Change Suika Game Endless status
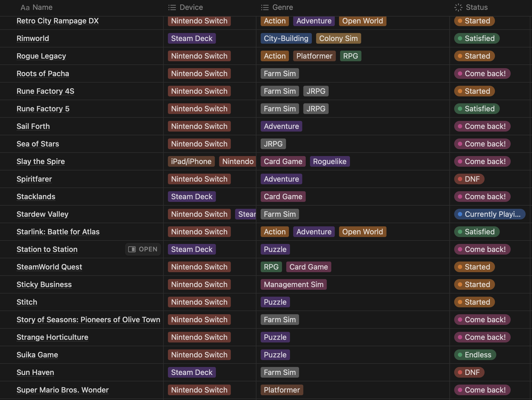532x400 pixels. [x=475, y=355]
